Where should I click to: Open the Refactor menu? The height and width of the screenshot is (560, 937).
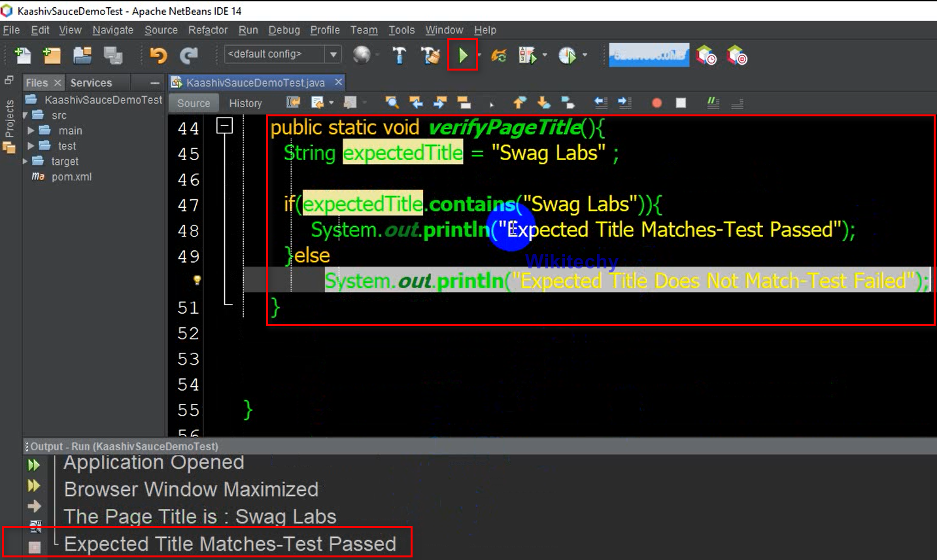207,30
